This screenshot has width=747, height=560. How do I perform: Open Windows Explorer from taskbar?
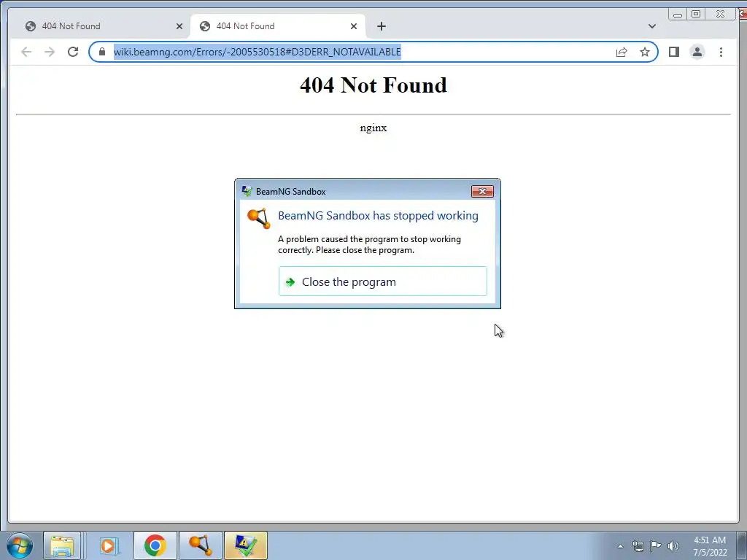coord(62,545)
